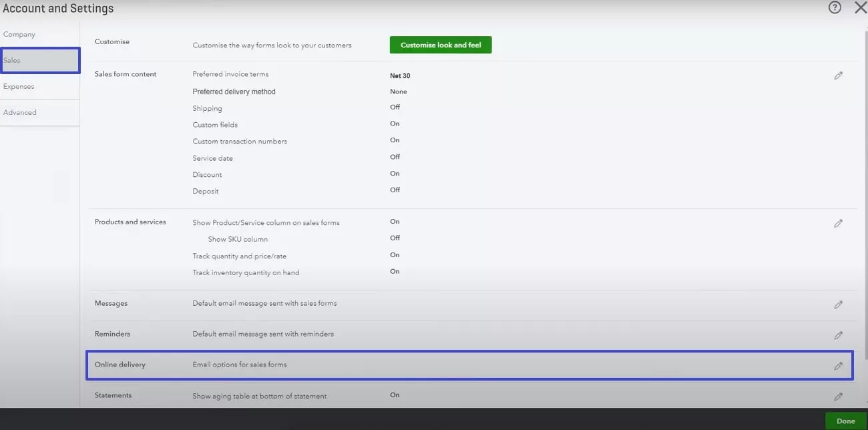Click the Net 30 invoice terms value
Screen dimensions: 868x430
pos(399,75)
